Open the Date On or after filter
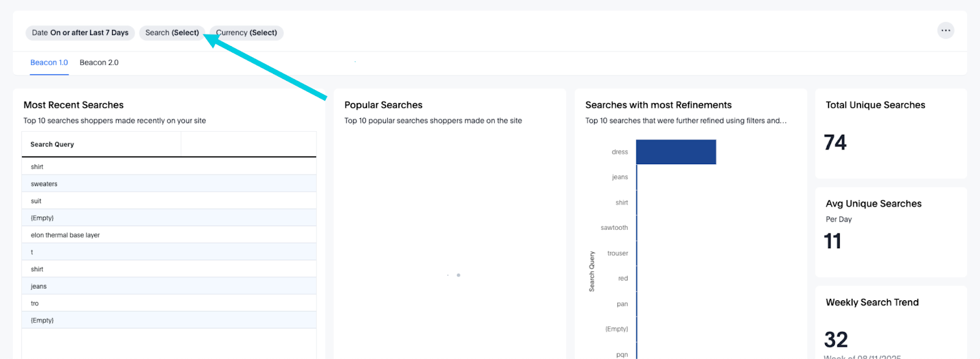The image size is (980, 359). pyautogui.click(x=80, y=33)
